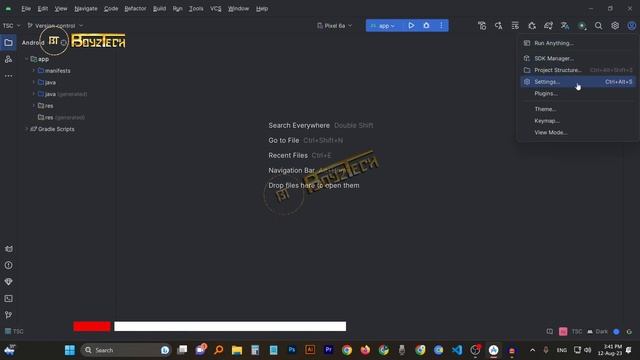This screenshot has height=360, width=640.
Task: Choose Project Structure... from the popup
Action: [578, 70]
